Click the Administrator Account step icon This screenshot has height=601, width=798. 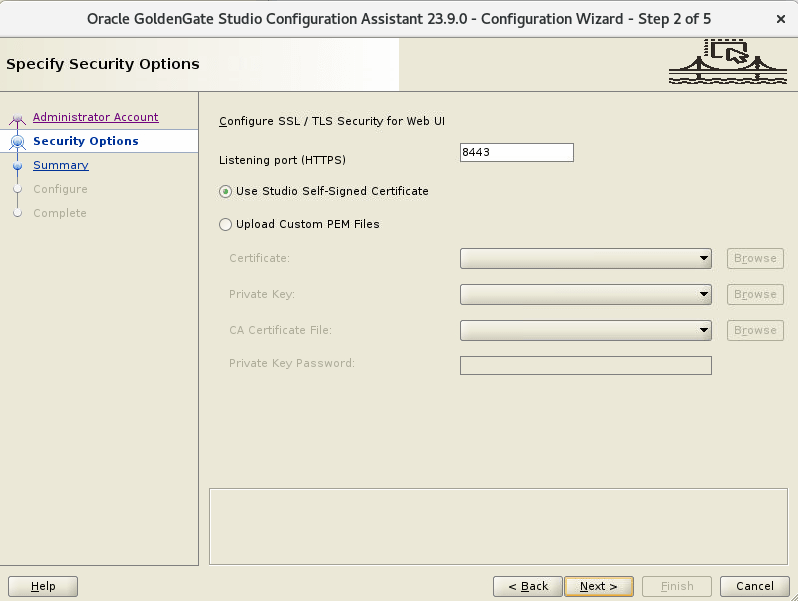pyautogui.click(x=17, y=120)
